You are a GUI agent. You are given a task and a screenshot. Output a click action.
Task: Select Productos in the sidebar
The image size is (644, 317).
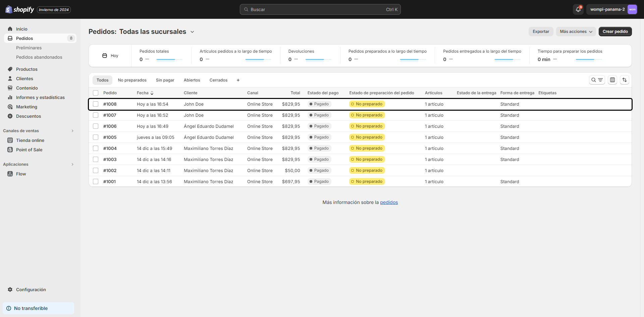27,69
